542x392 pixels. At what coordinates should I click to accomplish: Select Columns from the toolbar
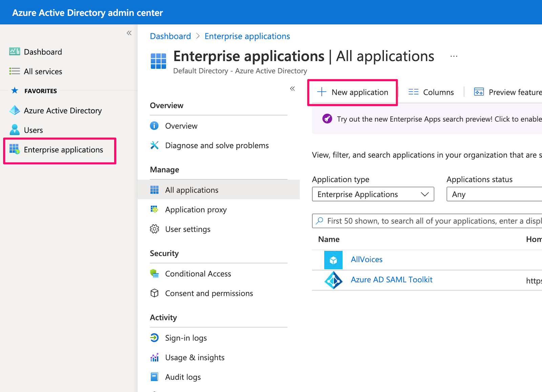tap(431, 92)
